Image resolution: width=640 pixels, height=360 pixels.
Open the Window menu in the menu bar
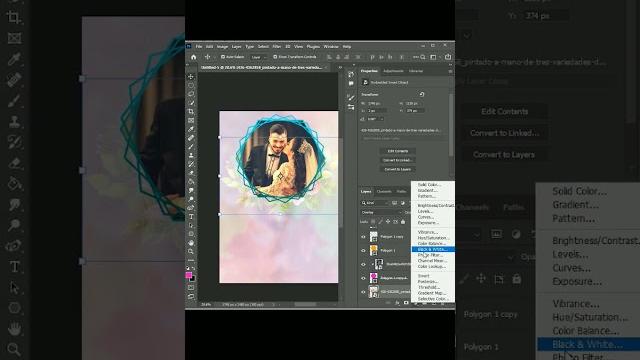(x=331, y=47)
